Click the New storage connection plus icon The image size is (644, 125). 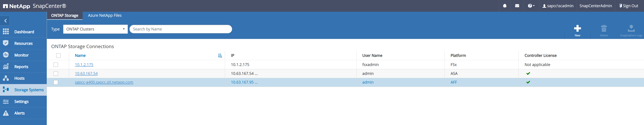pos(577,28)
